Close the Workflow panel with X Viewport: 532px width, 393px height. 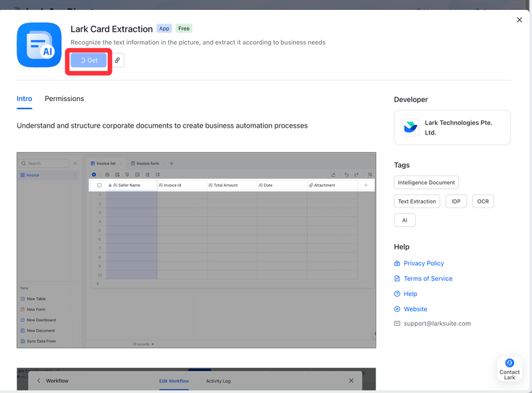[351, 381]
